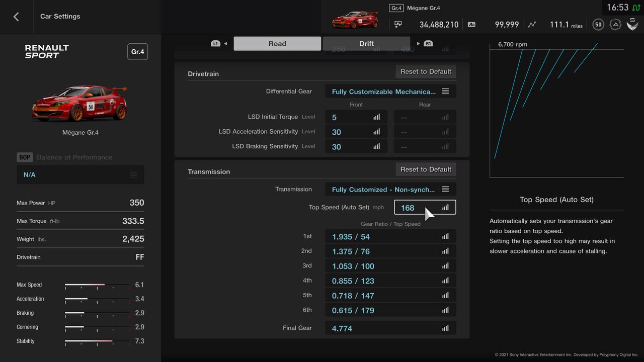The height and width of the screenshot is (362, 644).
Task: Adjust 2nd gear ratio bars icon
Action: coord(445,251)
